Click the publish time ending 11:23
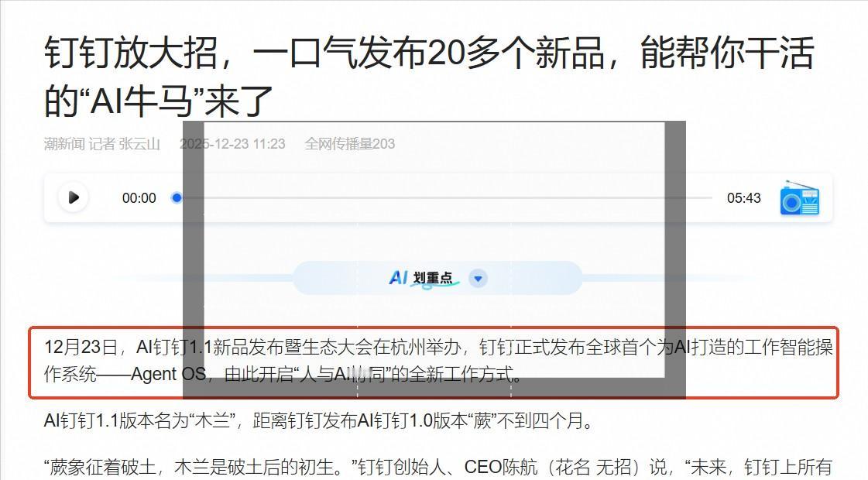Image resolution: width=868 pixels, height=480 pixels. click(232, 144)
